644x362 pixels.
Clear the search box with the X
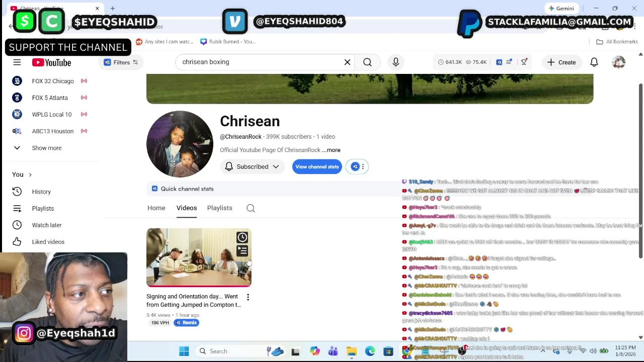tap(347, 62)
